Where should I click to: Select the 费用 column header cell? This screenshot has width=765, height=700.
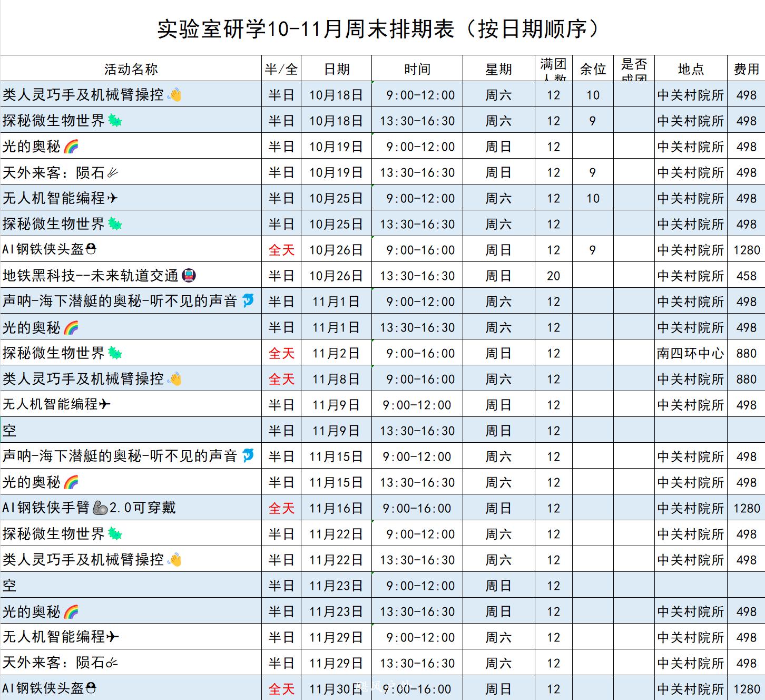[746, 69]
